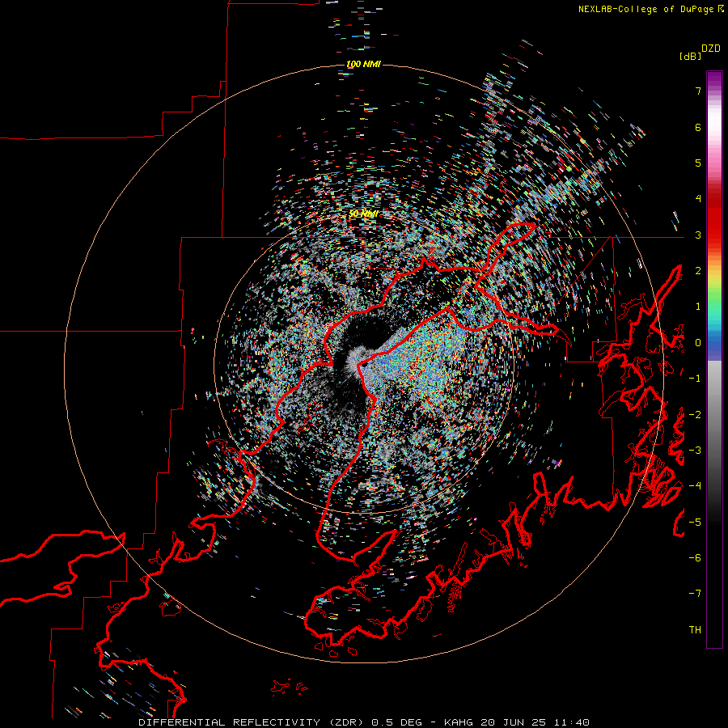Click the 50 NMI range ring label
This screenshot has width=728, height=728.
tap(363, 214)
